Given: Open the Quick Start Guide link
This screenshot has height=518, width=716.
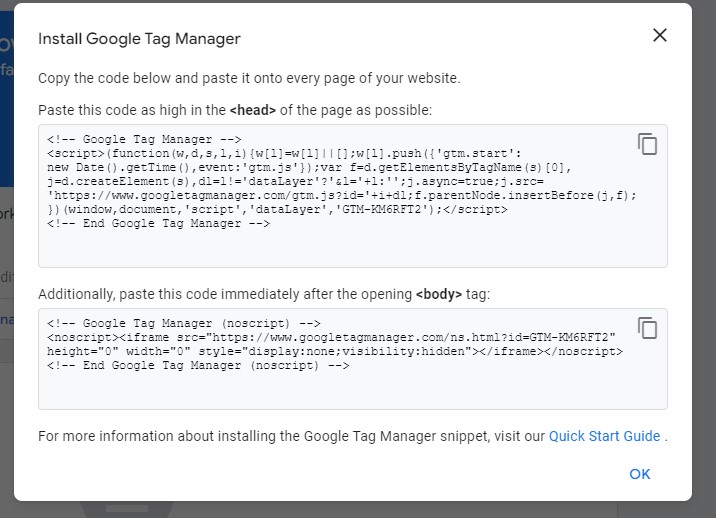Looking at the screenshot, I should coord(604,436).
